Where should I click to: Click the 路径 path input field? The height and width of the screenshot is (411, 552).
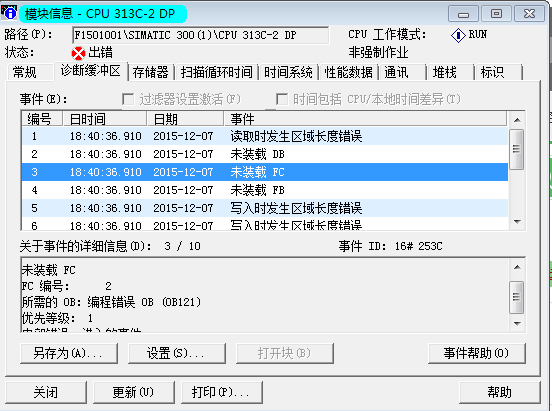point(200,35)
